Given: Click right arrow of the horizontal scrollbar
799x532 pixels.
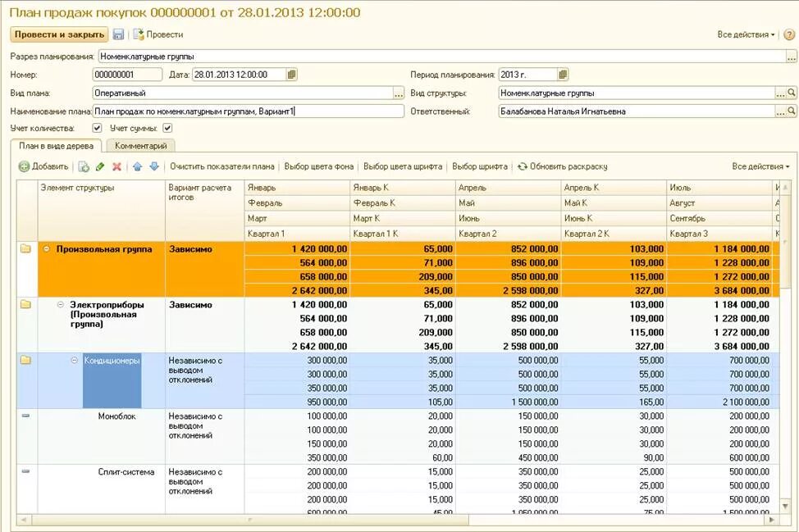Looking at the screenshot, I should [771, 520].
